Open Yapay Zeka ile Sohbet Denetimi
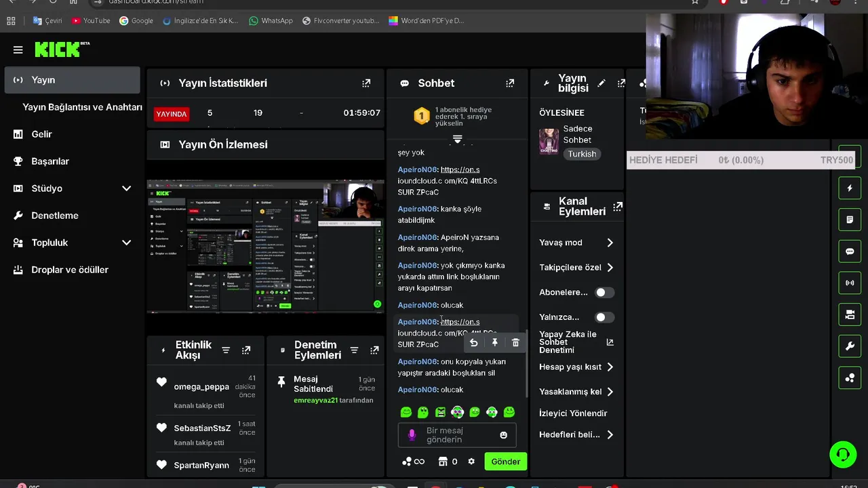The height and width of the screenshot is (488, 868). [576, 342]
